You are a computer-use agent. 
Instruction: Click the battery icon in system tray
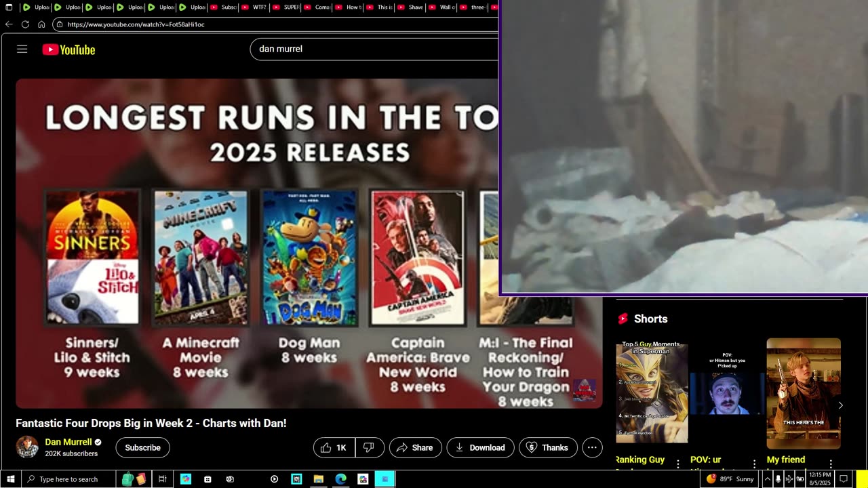pyautogui.click(x=800, y=479)
